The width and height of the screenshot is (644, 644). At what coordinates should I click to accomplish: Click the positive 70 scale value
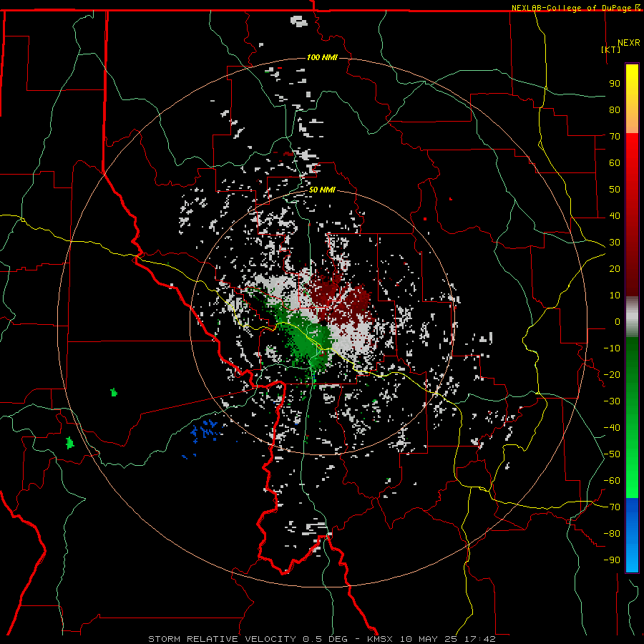coord(615,137)
